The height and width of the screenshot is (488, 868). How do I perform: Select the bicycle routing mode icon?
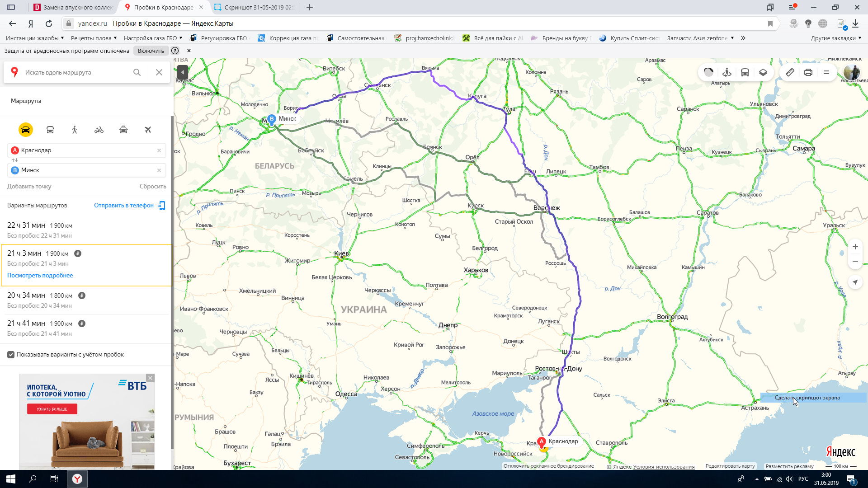99,130
